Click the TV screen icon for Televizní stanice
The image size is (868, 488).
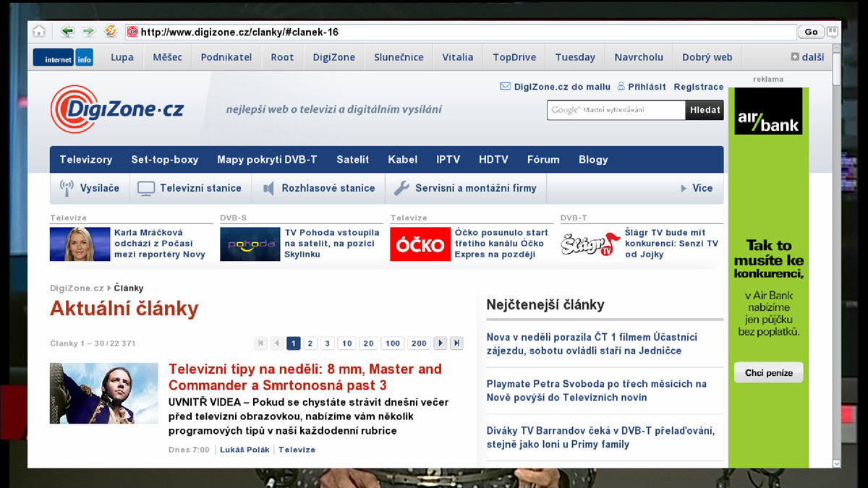146,189
